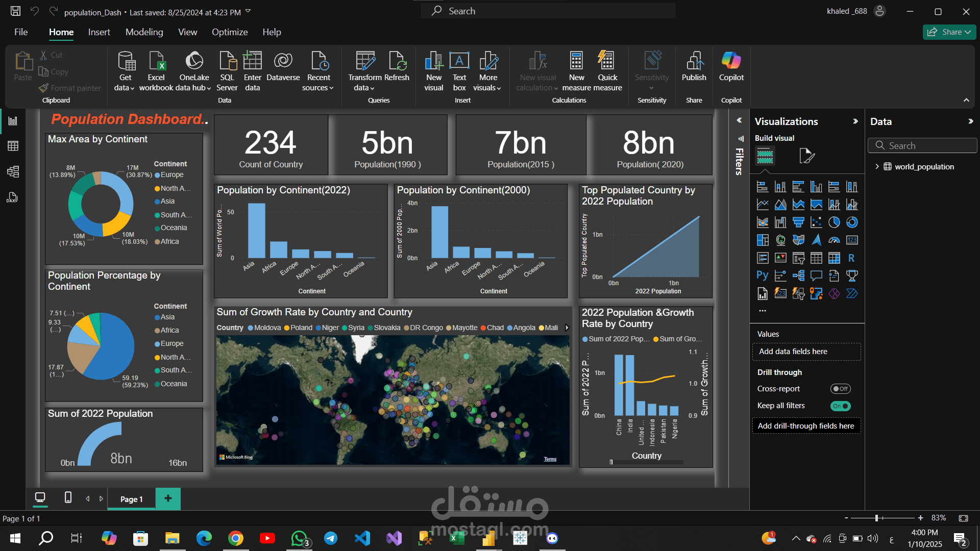Collapse the Visualizations pane
This screenshot has height=551, width=980.
click(x=855, y=121)
